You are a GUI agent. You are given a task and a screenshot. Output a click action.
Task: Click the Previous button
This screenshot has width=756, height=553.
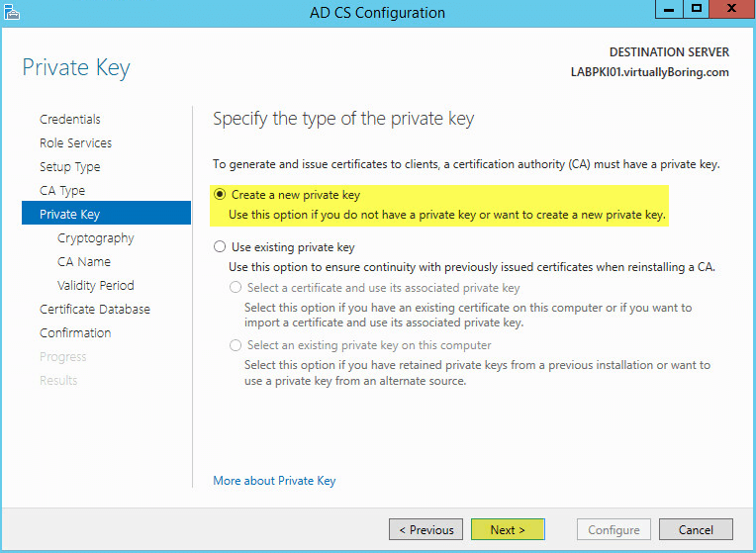pyautogui.click(x=425, y=530)
